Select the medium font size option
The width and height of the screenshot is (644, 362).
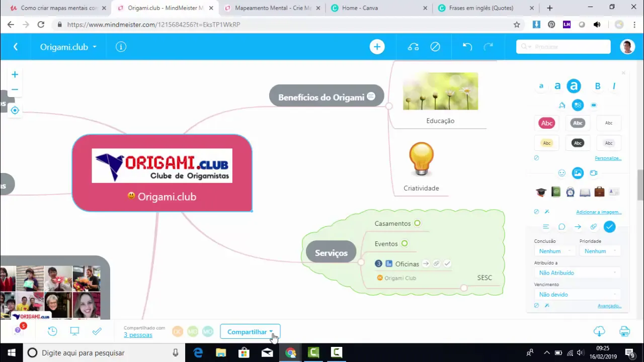557,86
